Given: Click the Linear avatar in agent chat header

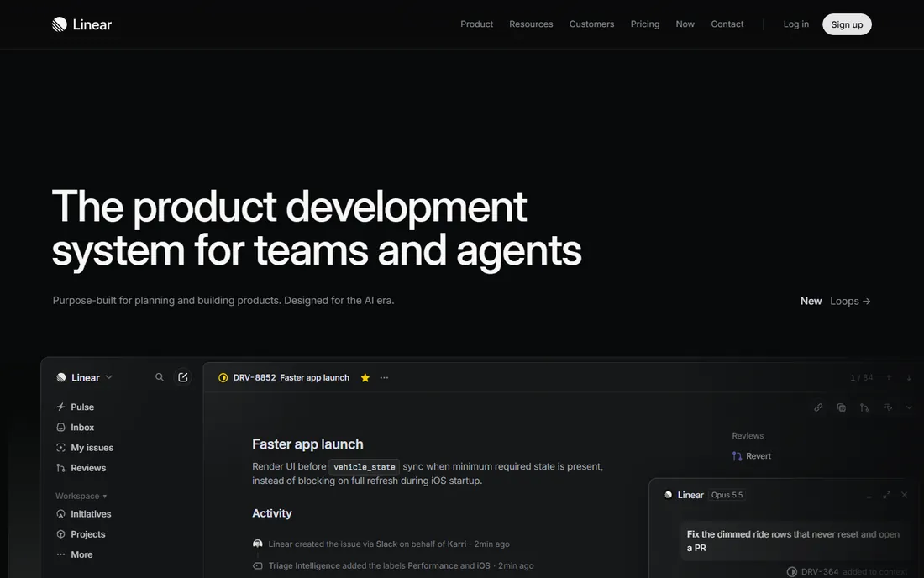Looking at the screenshot, I should [x=669, y=495].
